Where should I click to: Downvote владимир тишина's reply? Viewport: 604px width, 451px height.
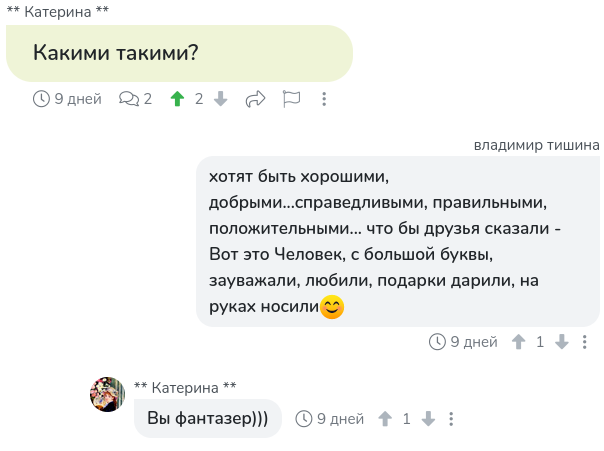562,342
